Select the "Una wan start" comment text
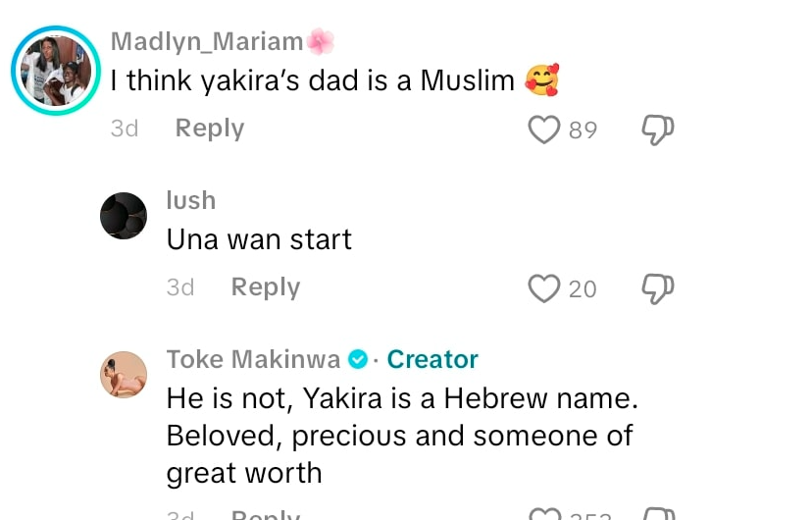Screen dimensions: 812x520 click(x=259, y=239)
